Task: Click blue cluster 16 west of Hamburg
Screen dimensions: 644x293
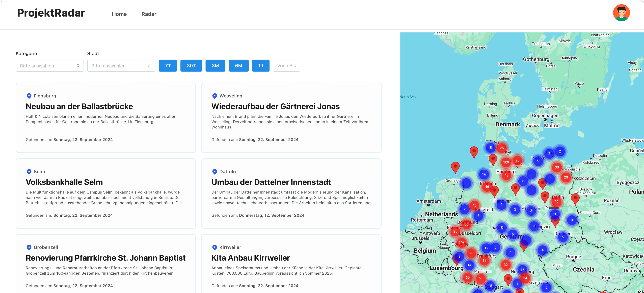Action: tap(484, 174)
